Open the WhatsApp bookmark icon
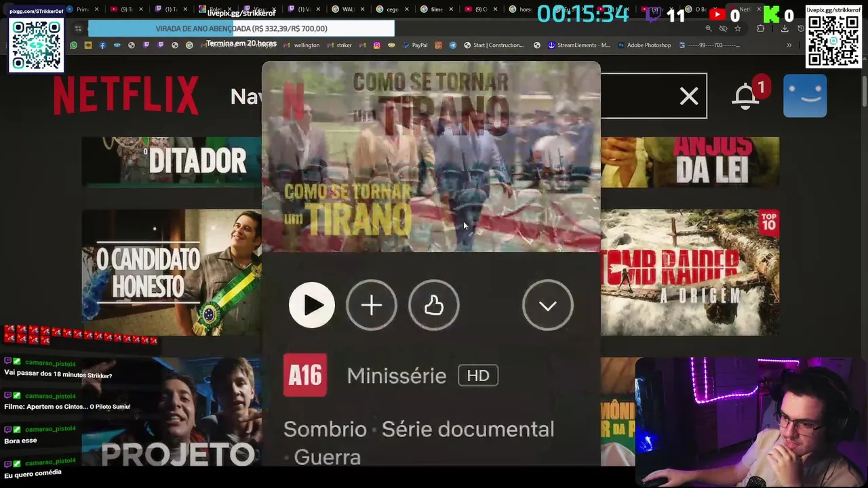 tap(73, 45)
